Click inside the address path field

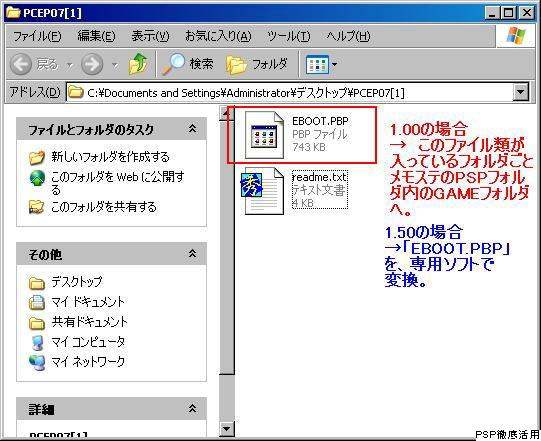coord(290,92)
